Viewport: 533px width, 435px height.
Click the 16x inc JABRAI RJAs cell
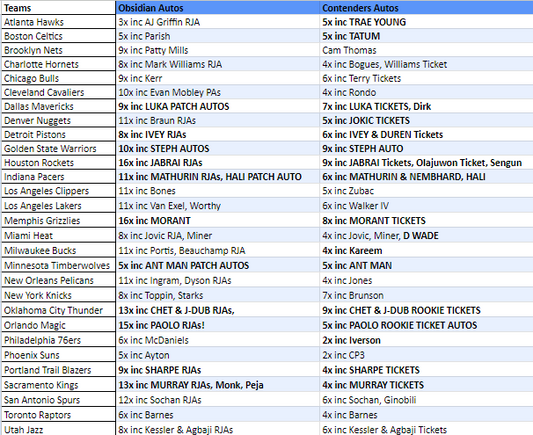[218, 163]
